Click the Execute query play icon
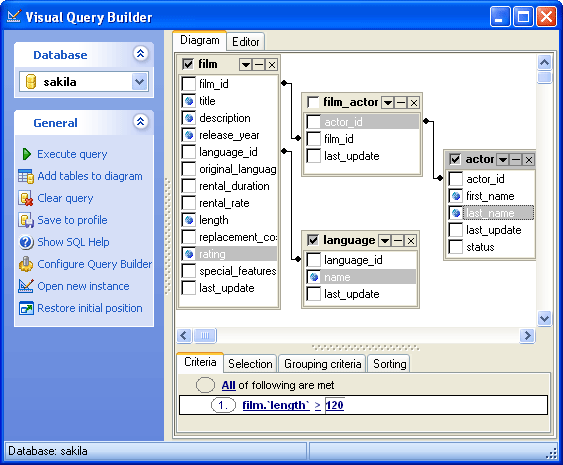Viewport: 563px width, 465px height. click(x=27, y=154)
